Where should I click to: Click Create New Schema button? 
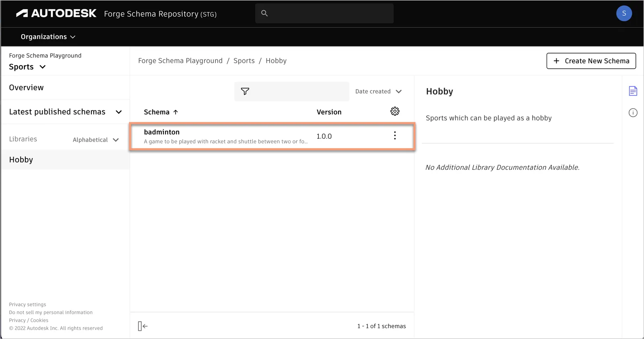click(591, 61)
